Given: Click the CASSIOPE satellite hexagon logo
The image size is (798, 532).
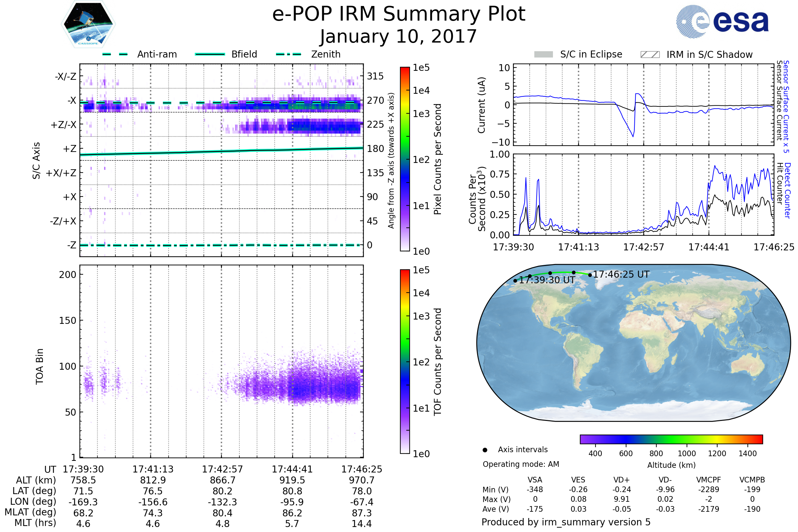Looking at the screenshot, I should tap(88, 24).
